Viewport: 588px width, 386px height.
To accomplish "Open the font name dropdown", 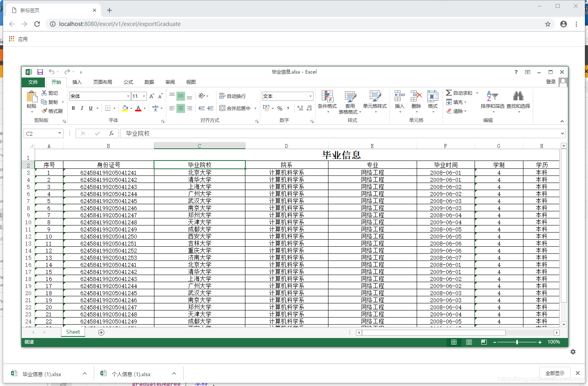I will coord(128,96).
